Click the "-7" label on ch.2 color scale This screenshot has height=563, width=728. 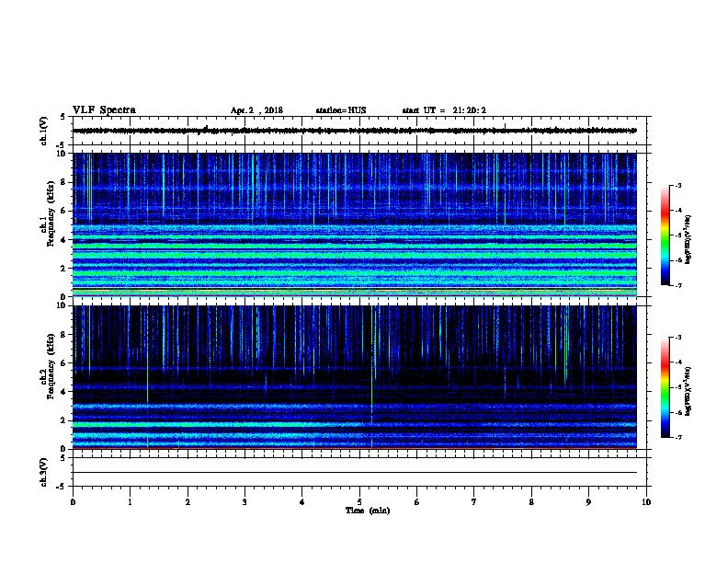[677, 437]
